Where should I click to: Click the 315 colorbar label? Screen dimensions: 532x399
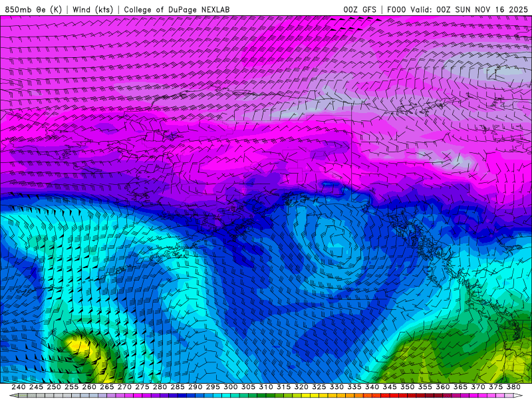(x=283, y=387)
